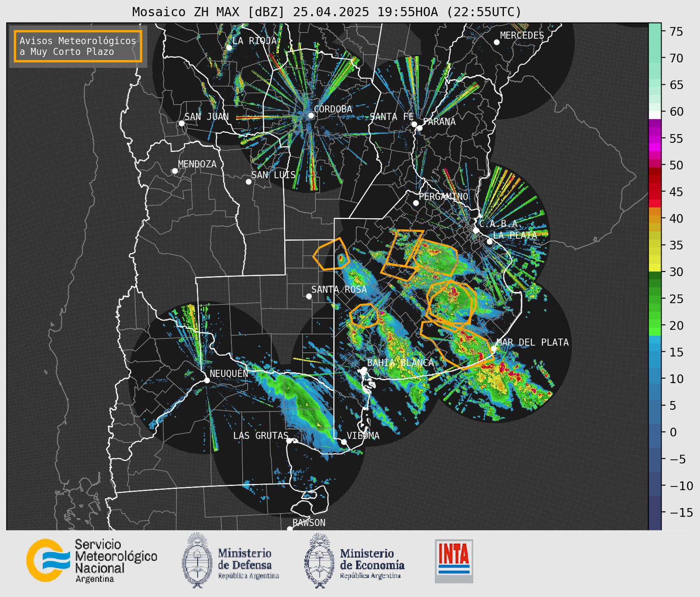Select the SAN LUIS city marker
The image size is (700, 597).
(249, 182)
